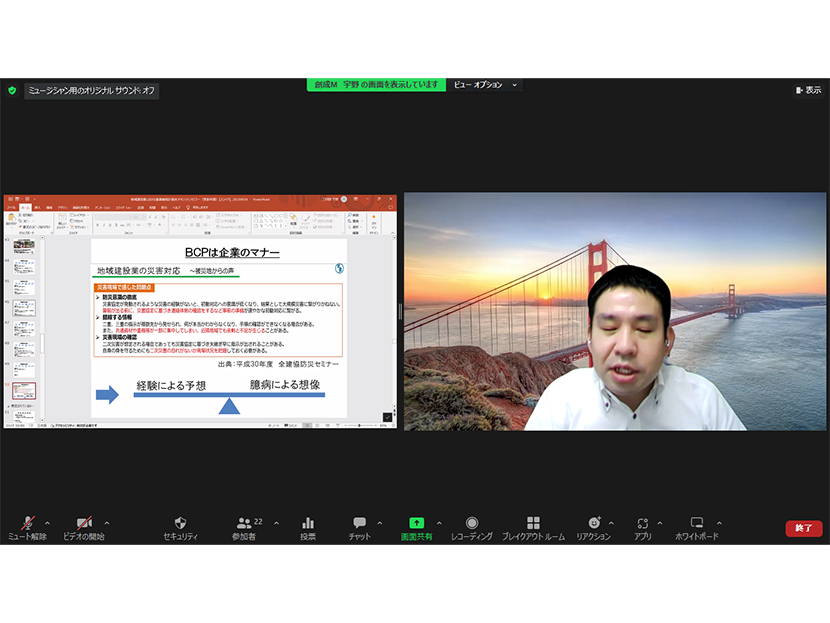Click the red End meeting button
Viewport: 830px width, 623px height.
click(804, 528)
